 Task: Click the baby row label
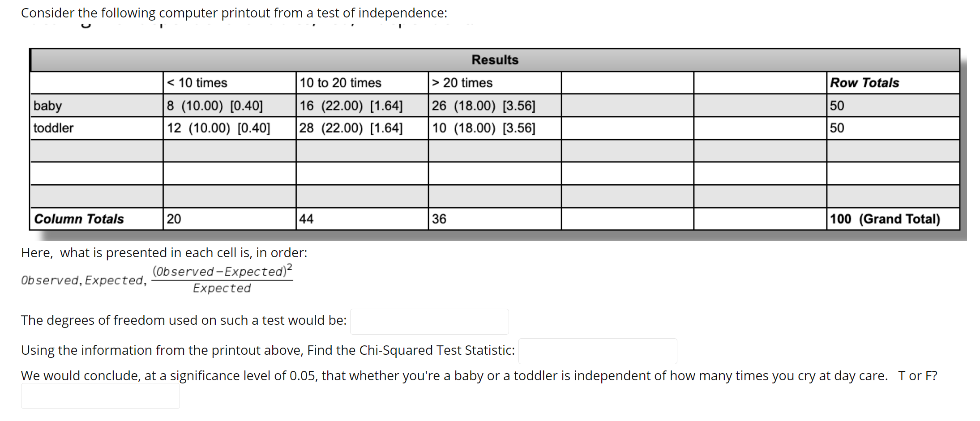pyautogui.click(x=48, y=106)
